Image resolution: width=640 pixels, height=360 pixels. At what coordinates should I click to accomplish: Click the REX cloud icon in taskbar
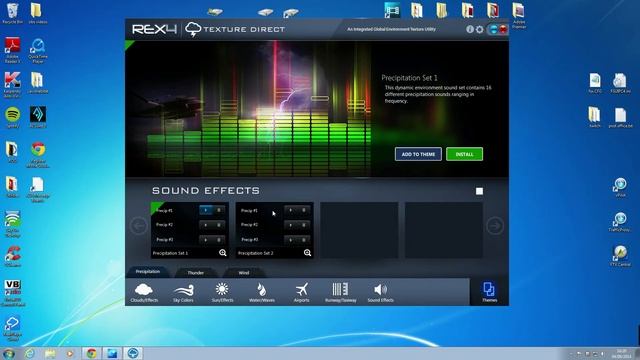point(133,353)
